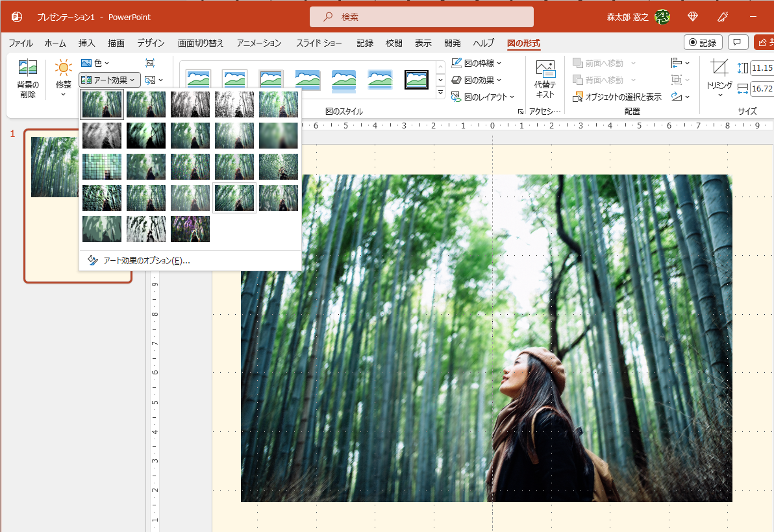The height and width of the screenshot is (532, 774).
Task: Apply the Mosaic Bubbles art effect
Action: 234,167
